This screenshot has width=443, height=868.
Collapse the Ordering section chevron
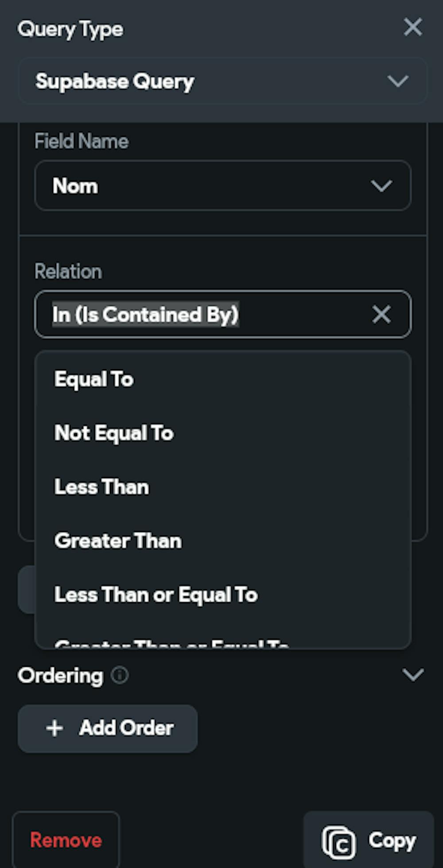[413, 675]
